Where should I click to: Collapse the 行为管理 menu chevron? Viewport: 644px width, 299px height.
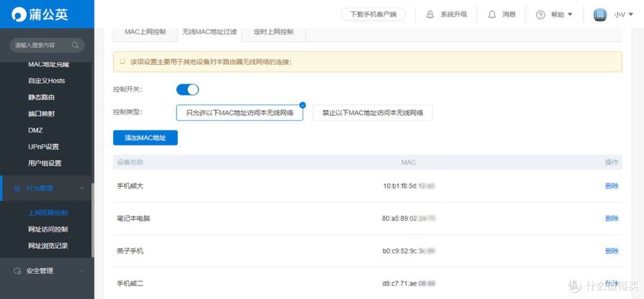click(82, 189)
